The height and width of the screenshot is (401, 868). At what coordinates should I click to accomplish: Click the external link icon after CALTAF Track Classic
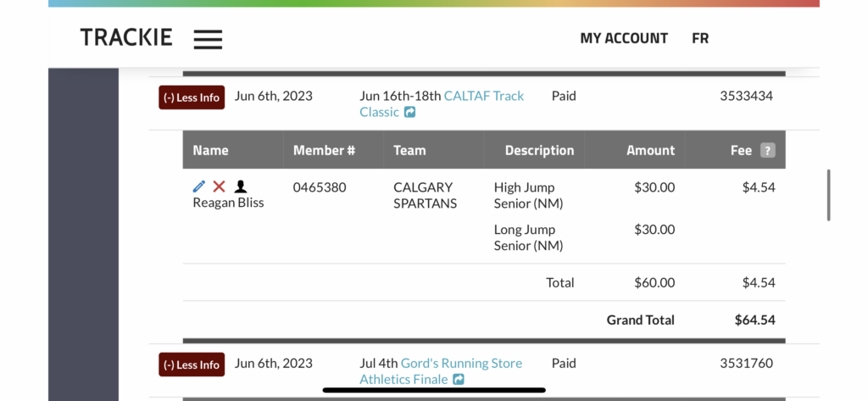tap(409, 113)
